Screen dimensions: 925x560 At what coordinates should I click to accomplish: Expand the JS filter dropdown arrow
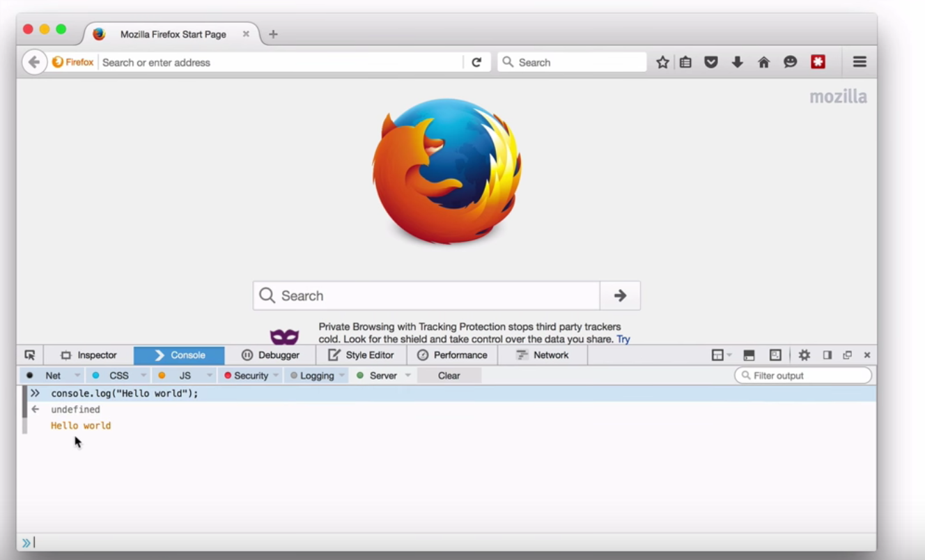point(209,375)
